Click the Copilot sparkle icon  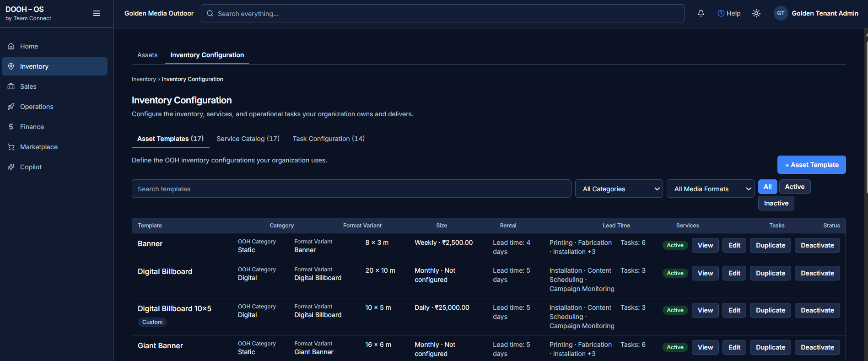(11, 167)
